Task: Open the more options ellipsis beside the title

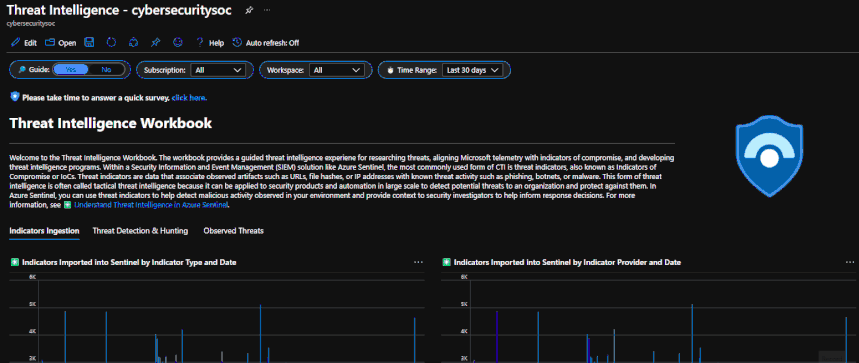Action: [266, 10]
